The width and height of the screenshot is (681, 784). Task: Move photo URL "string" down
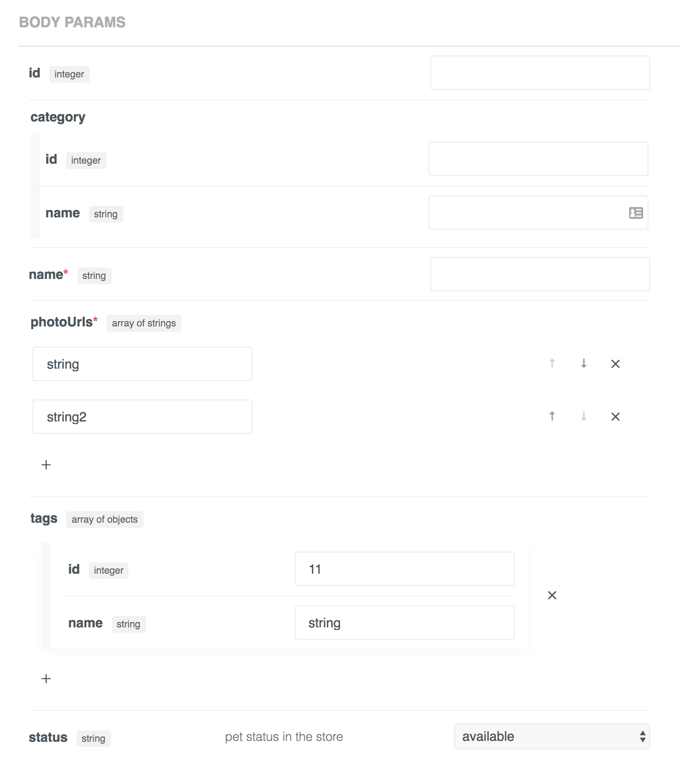583,363
